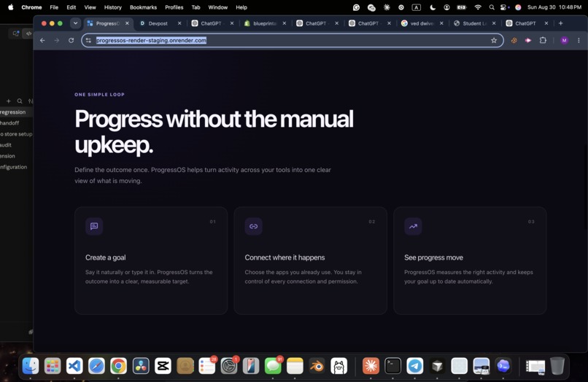
Task: Open Messages from the Dock
Action: coord(273,365)
